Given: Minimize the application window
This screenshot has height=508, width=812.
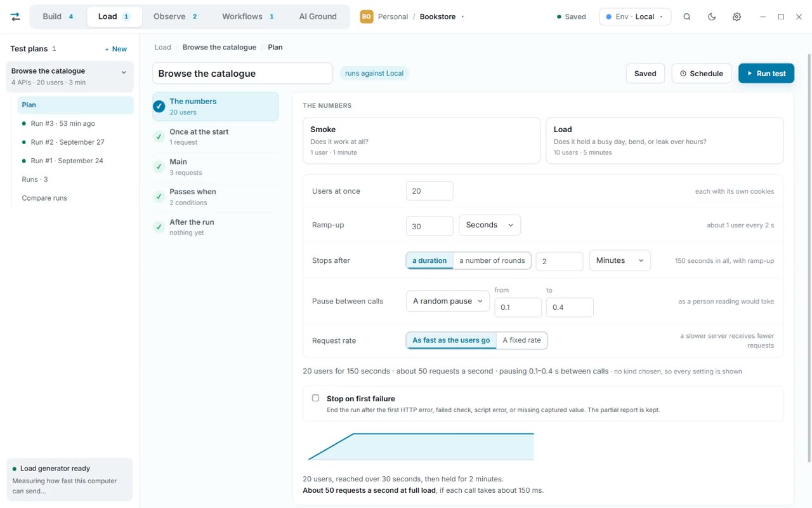Looking at the screenshot, I should 763,17.
